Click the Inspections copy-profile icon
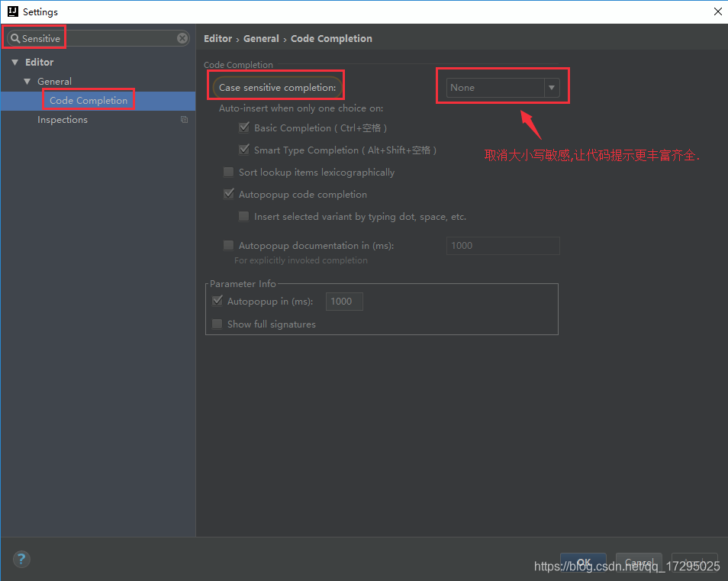This screenshot has height=581, width=728. point(185,119)
